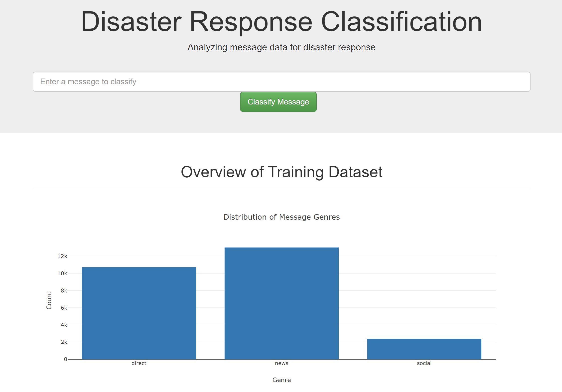
Task: Click the 'Overview of Training Dataset' heading
Action: pos(281,172)
